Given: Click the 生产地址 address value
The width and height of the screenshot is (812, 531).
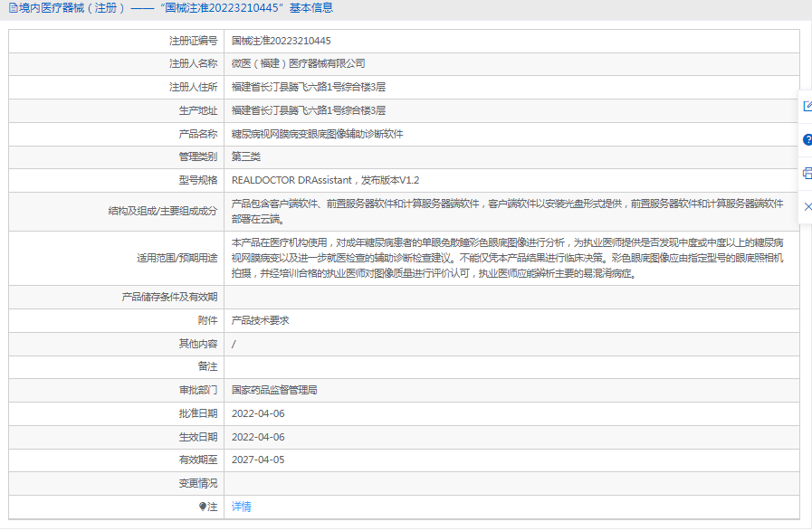Looking at the screenshot, I should pos(309,110).
